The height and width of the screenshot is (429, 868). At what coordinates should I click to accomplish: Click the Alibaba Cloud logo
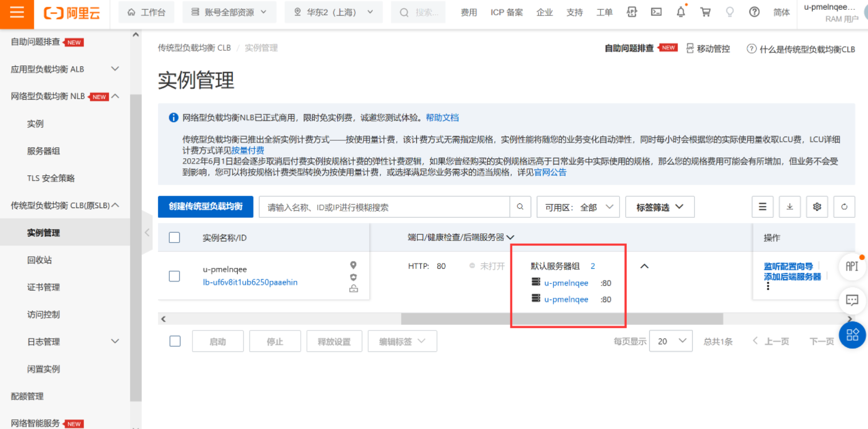(72, 13)
